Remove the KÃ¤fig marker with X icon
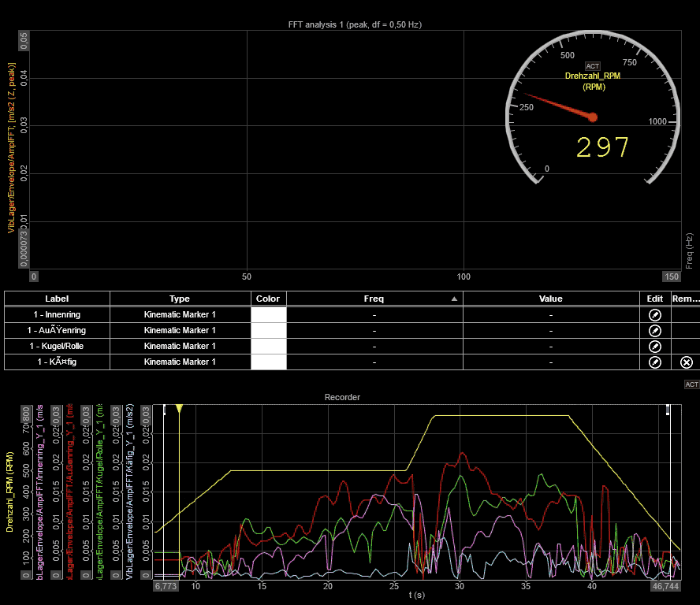This screenshot has width=700, height=605. (x=686, y=362)
